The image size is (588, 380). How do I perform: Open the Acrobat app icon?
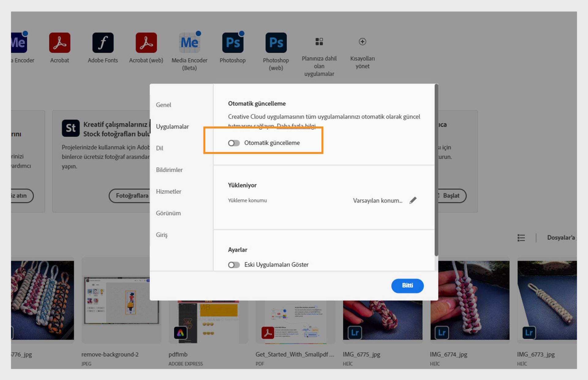[x=59, y=43]
